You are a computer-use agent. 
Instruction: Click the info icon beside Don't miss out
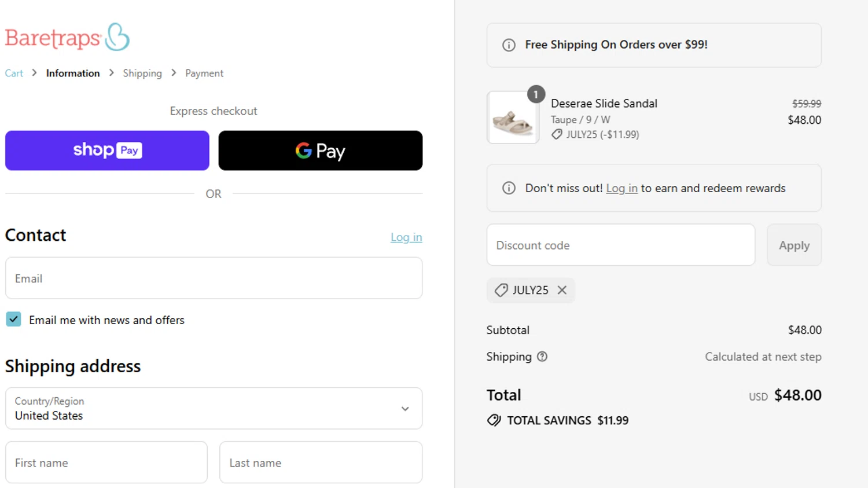(509, 188)
